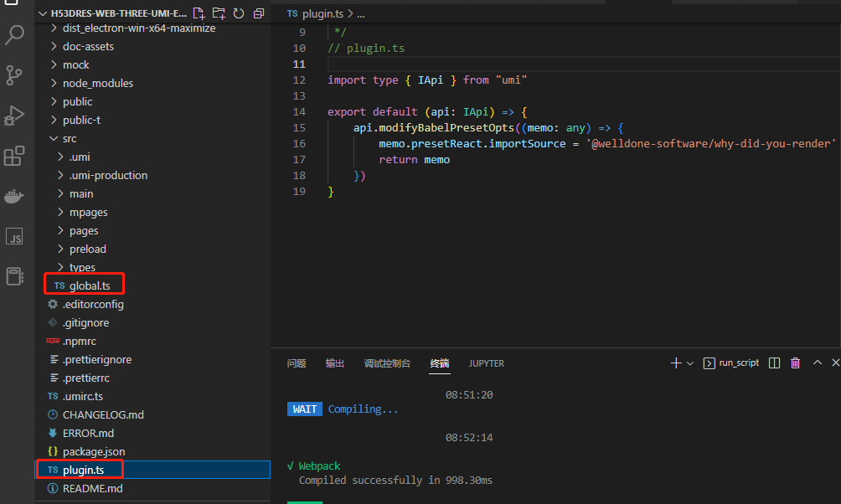
Task: Open the JS debug sidebar view
Action: (16, 237)
